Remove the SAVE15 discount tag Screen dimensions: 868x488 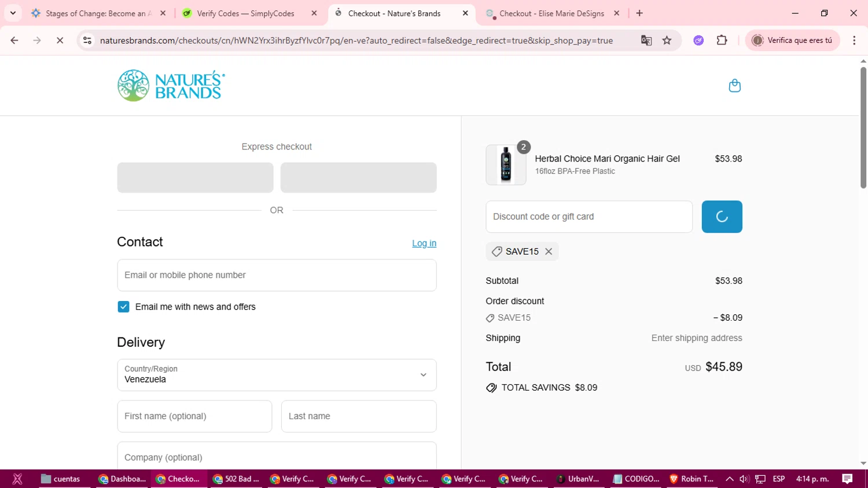[549, 251]
